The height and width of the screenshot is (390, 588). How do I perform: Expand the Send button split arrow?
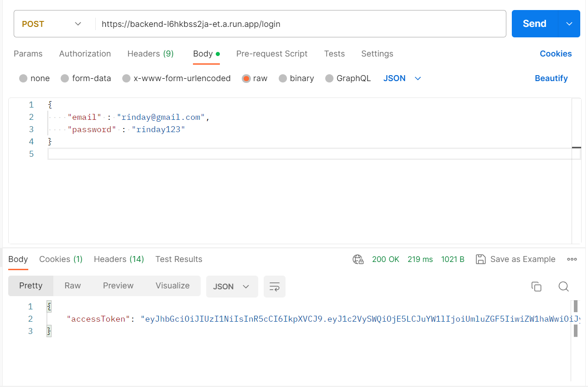(x=569, y=23)
